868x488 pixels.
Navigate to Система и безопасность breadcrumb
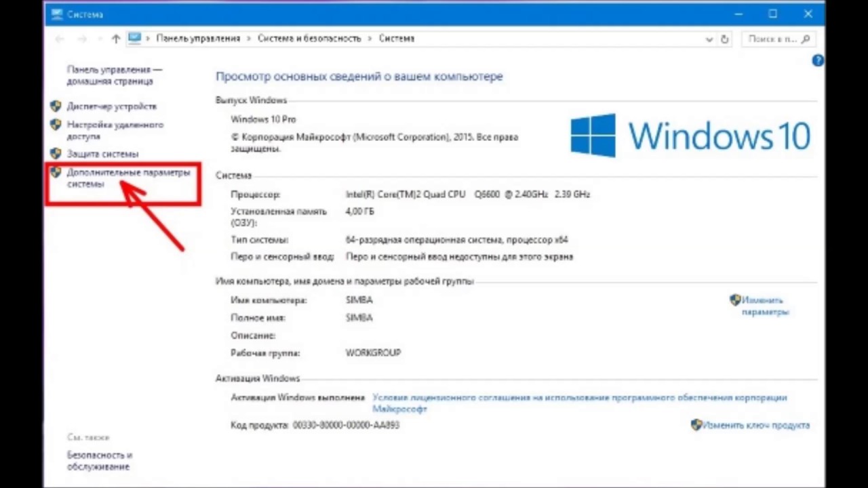pyautogui.click(x=309, y=39)
